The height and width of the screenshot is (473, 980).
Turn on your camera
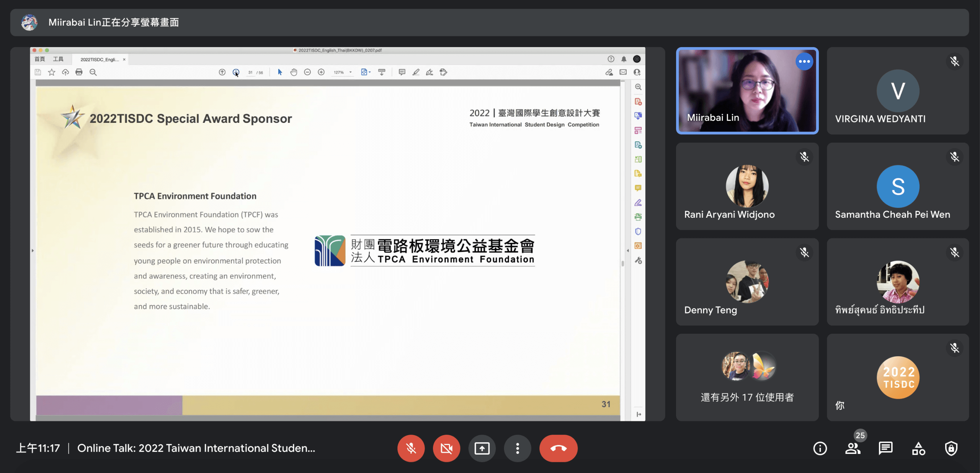click(x=446, y=448)
